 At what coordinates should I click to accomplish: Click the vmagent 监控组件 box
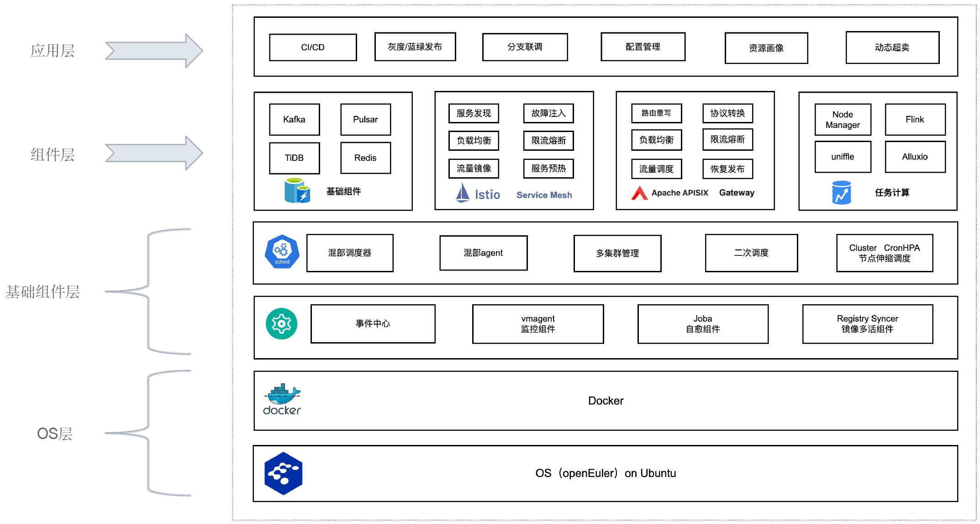(x=538, y=324)
